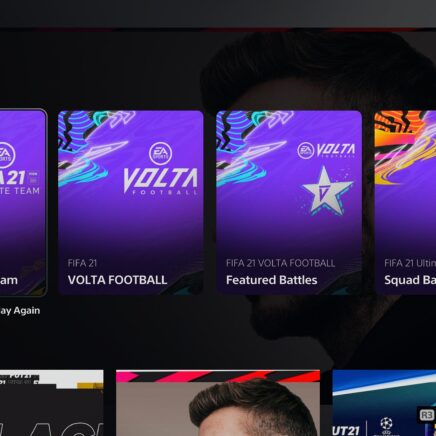The height and width of the screenshot is (436, 436).
Task: Select the Featured Battles card title
Action: pos(272,280)
